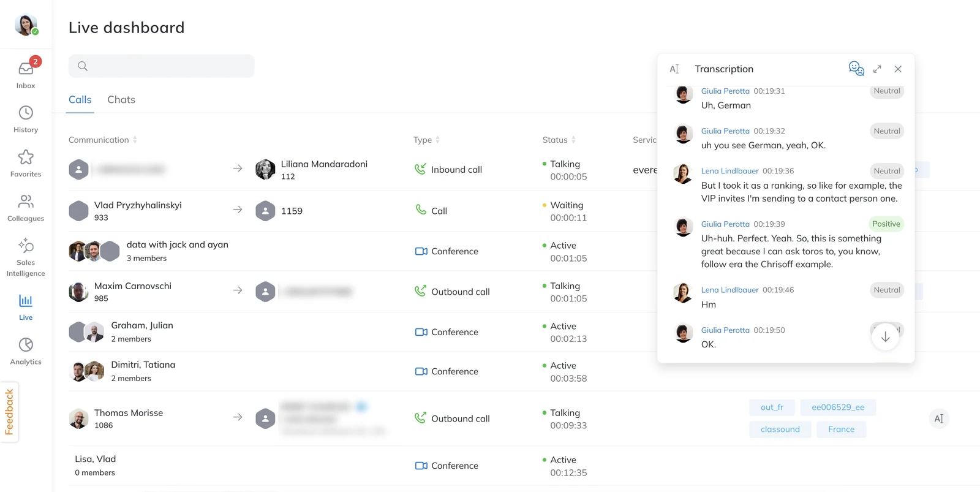
Task: Click Liliana Mandaradoni's avatar
Action: pos(265,170)
